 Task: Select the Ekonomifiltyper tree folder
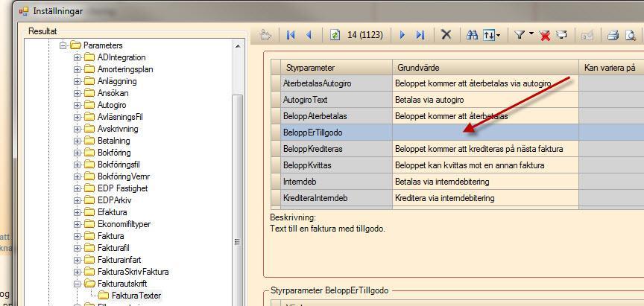coord(124,224)
